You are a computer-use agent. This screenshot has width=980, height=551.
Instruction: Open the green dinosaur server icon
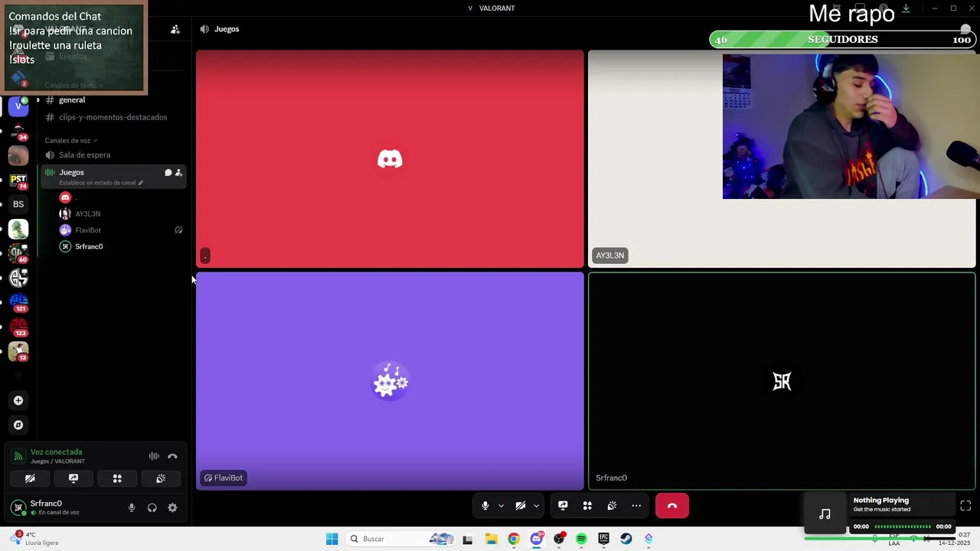click(18, 229)
